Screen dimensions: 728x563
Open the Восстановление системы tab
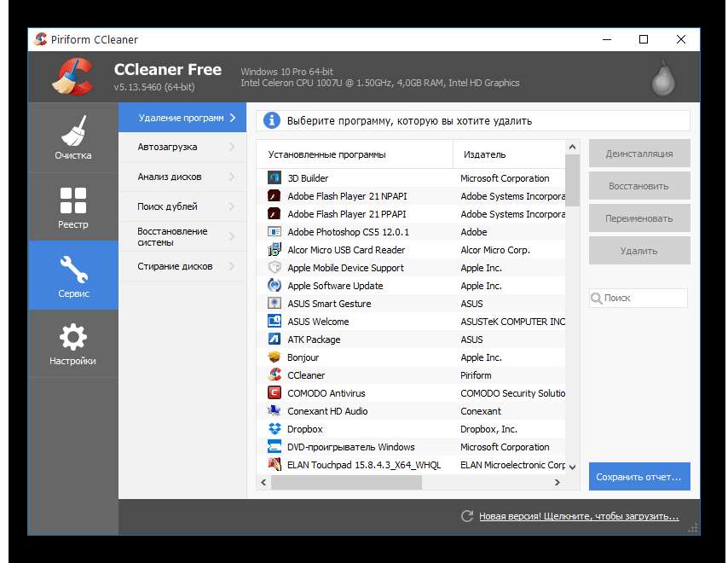tap(182, 236)
